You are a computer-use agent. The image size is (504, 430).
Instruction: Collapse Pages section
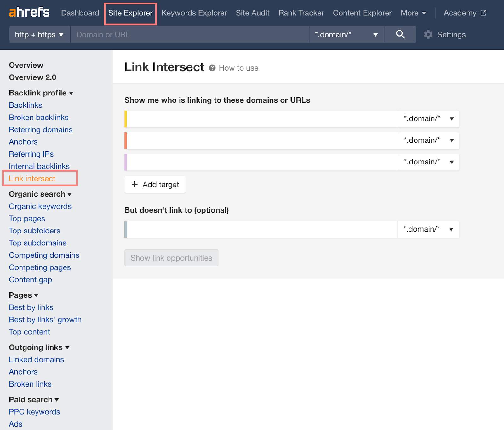[x=24, y=295]
